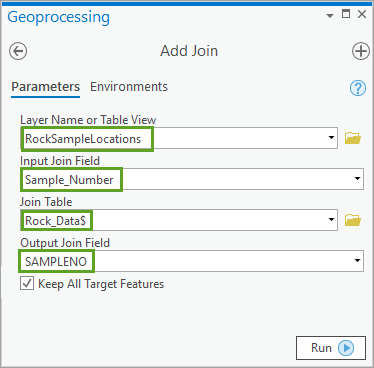Screen dimensions: 374x368
Task: Click the blue play icon on Run
Action: click(346, 348)
